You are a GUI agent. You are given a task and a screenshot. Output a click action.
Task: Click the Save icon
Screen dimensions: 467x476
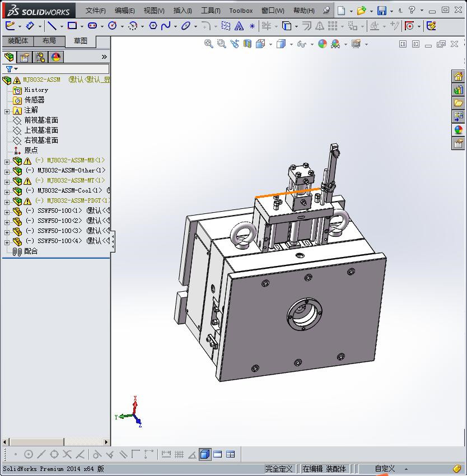(x=382, y=11)
